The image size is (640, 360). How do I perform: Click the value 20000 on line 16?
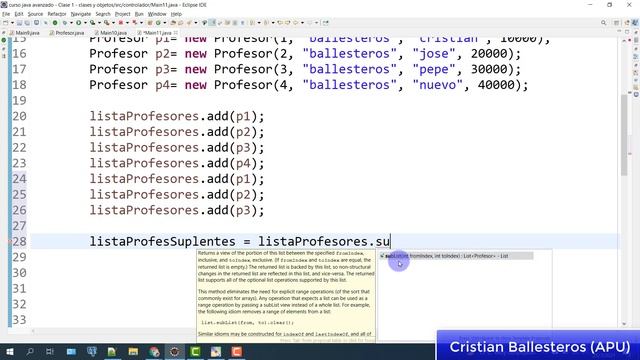(489, 53)
